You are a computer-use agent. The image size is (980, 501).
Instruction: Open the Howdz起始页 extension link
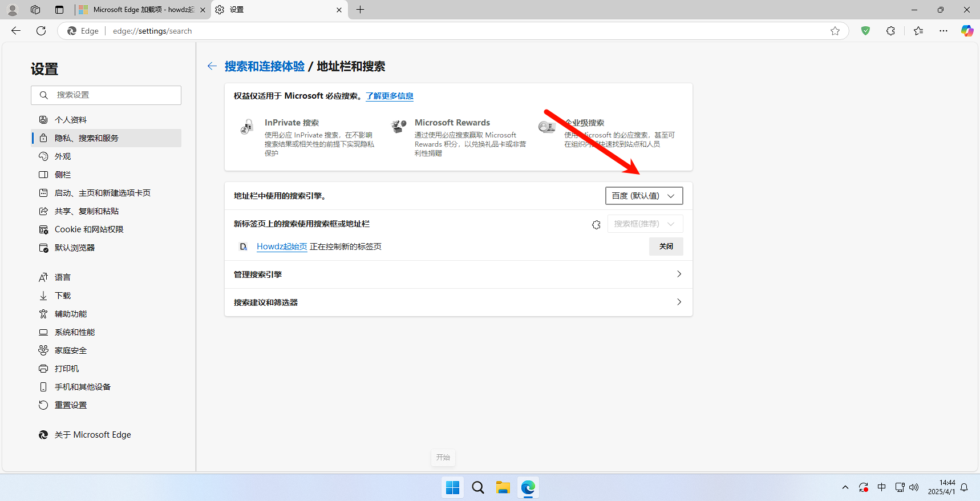click(x=282, y=247)
